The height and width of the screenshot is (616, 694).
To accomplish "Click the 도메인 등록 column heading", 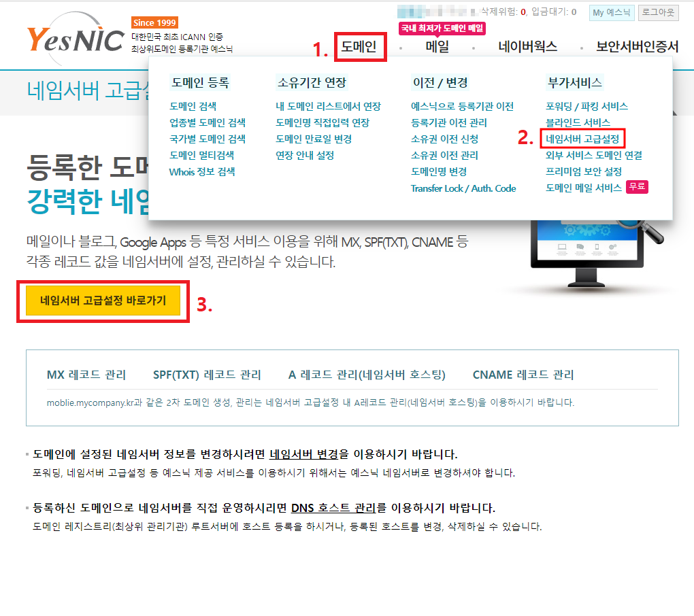I will coord(201,83).
